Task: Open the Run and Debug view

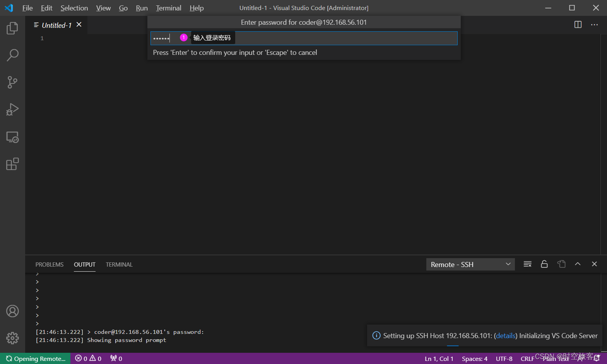Action: [12, 110]
